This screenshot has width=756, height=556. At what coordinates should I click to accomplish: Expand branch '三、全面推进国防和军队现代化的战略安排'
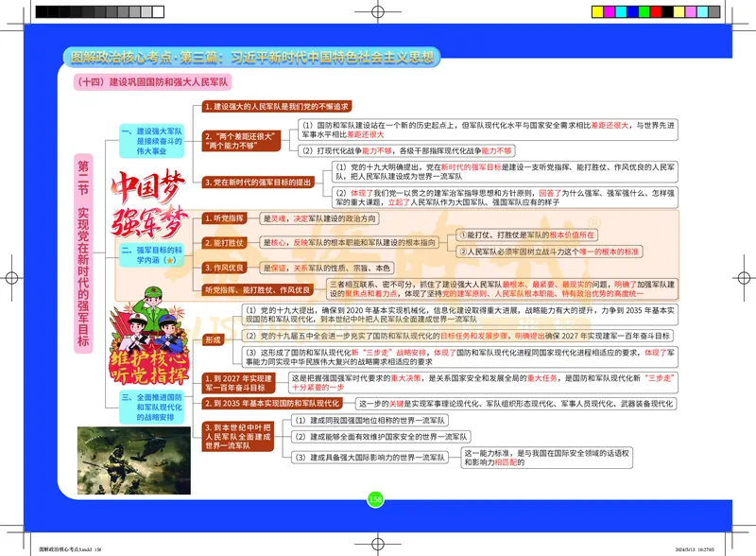point(154,407)
